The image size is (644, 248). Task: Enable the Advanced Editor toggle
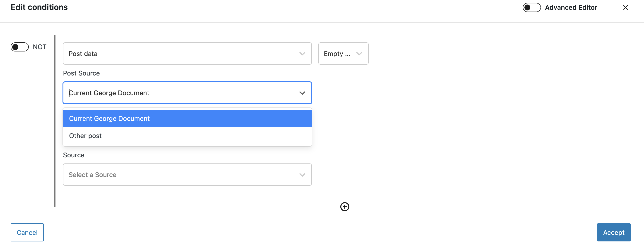[x=531, y=7]
